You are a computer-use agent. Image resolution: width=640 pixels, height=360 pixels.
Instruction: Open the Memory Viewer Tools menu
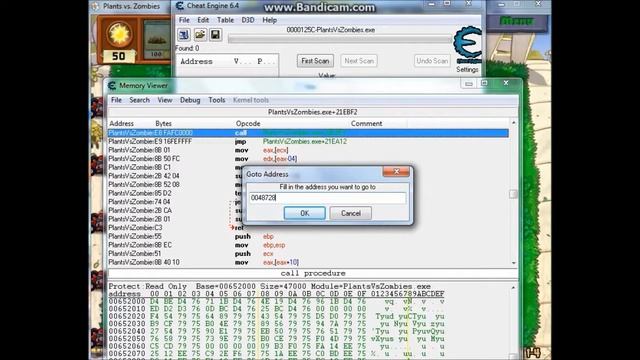pos(217,100)
